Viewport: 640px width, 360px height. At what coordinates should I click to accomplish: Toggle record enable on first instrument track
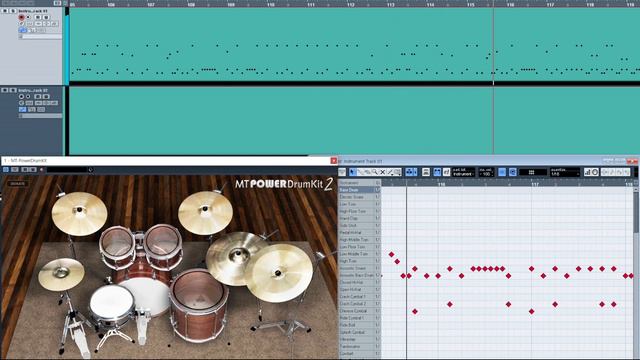21,17
